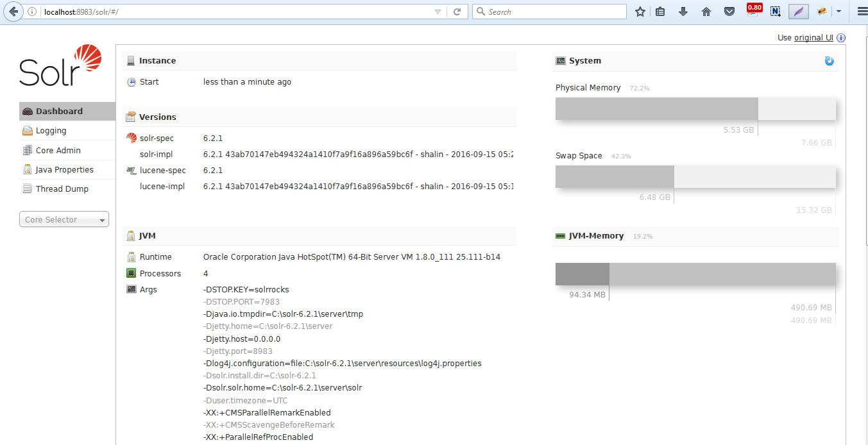
Task: Click the JVM-Memory chip icon
Action: pyautogui.click(x=560, y=236)
